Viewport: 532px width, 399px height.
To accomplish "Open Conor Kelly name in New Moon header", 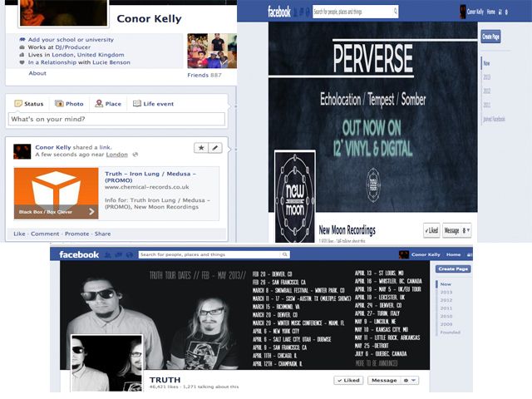I will coord(475,12).
